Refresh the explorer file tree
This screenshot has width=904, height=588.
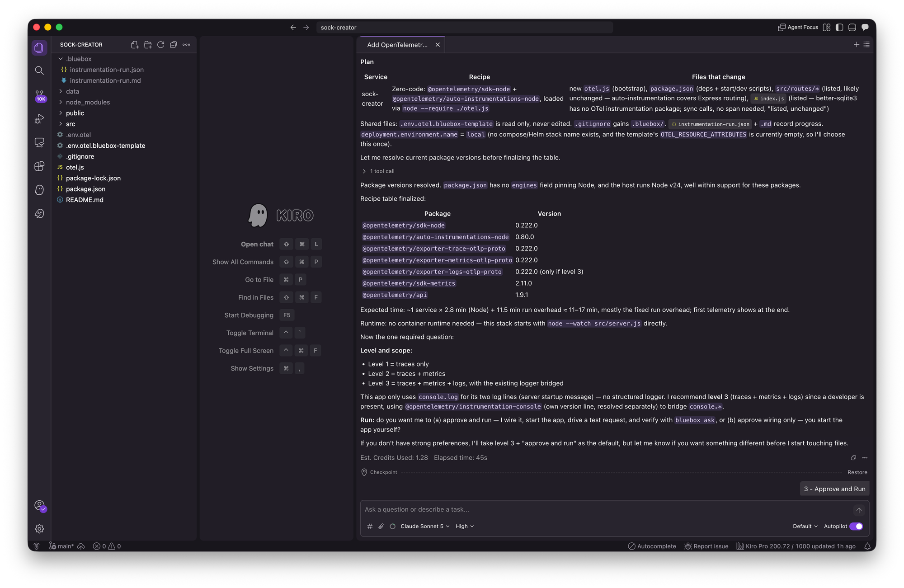tap(160, 45)
